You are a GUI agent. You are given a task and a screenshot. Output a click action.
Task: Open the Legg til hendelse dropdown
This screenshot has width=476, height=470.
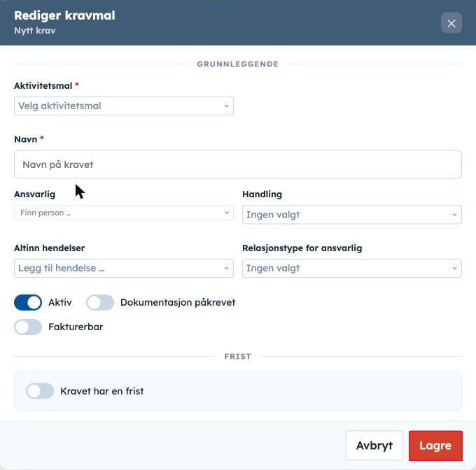[124, 268]
